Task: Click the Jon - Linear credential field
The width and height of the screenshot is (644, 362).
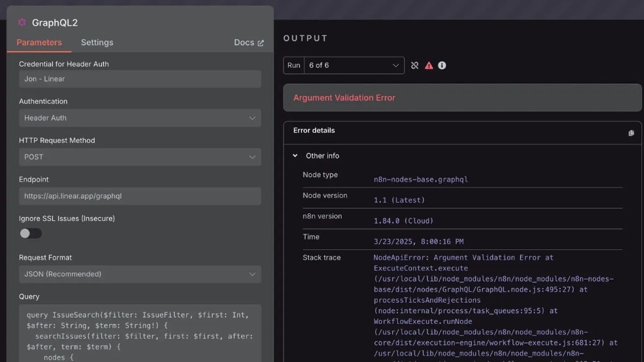Action: 140,79
